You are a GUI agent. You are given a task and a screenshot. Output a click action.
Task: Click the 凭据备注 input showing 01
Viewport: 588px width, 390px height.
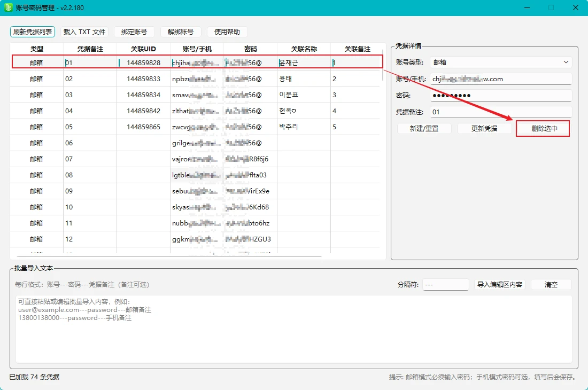point(501,112)
